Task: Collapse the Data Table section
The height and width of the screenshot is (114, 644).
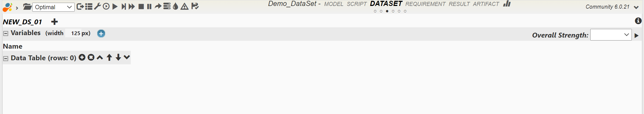Action: 6,58
